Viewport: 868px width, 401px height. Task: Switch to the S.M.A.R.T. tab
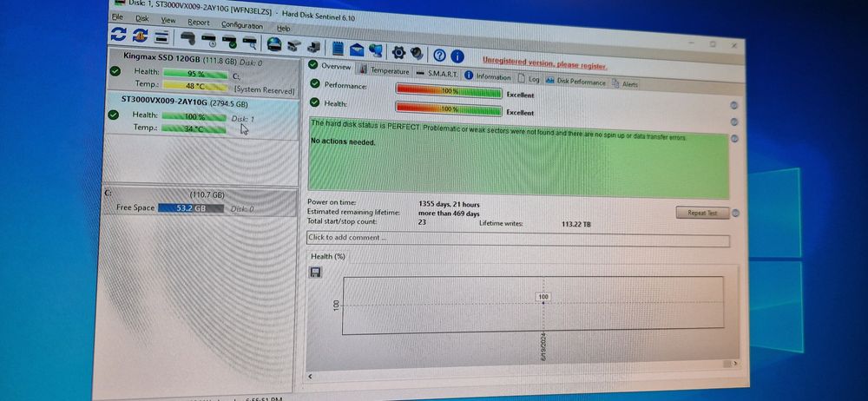click(x=437, y=73)
